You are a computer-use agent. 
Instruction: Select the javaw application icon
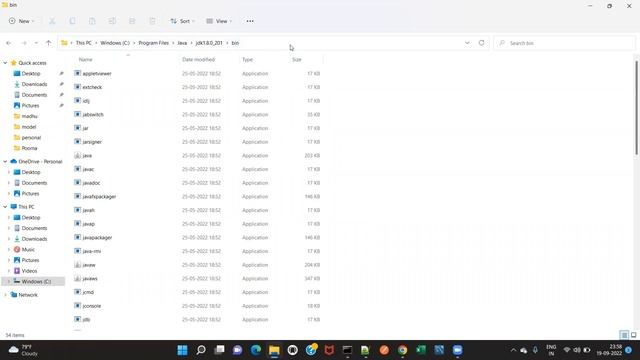[x=78, y=265]
